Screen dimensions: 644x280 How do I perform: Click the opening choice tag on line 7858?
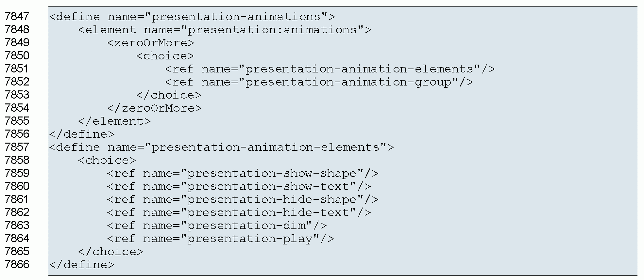click(x=107, y=160)
